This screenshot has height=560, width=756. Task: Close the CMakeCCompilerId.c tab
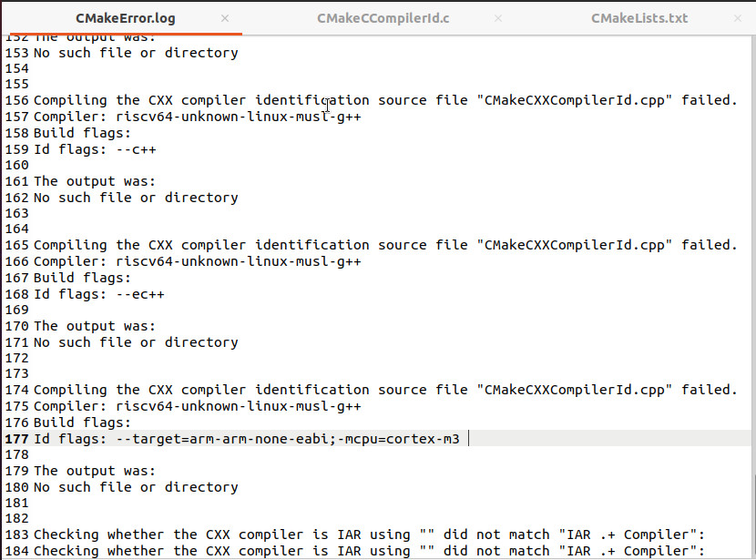point(480,18)
